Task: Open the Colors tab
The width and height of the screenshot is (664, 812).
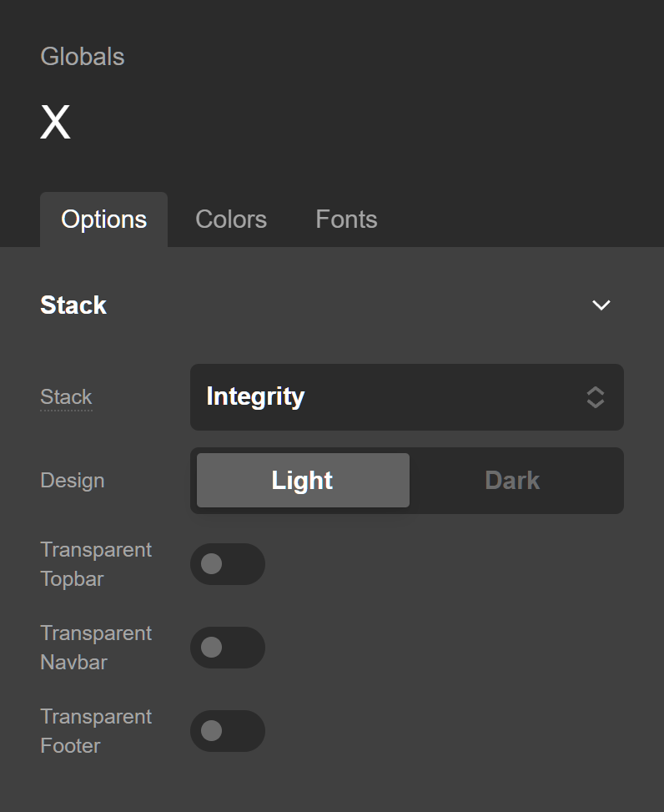Action: click(x=231, y=219)
